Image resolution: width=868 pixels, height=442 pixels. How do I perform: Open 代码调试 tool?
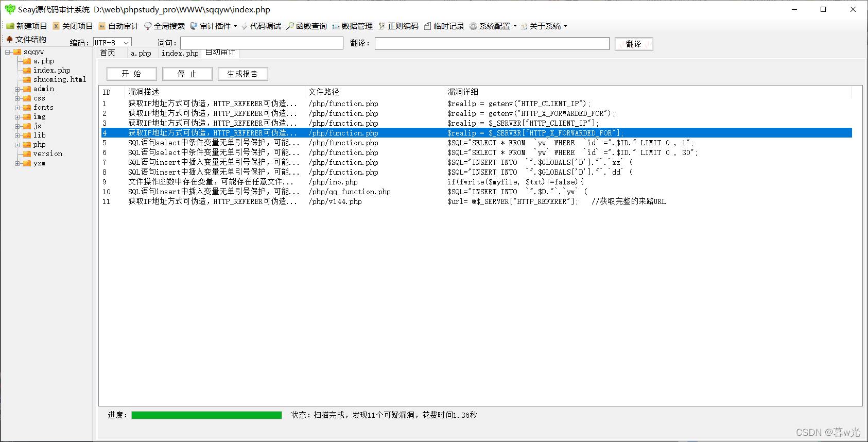point(261,26)
